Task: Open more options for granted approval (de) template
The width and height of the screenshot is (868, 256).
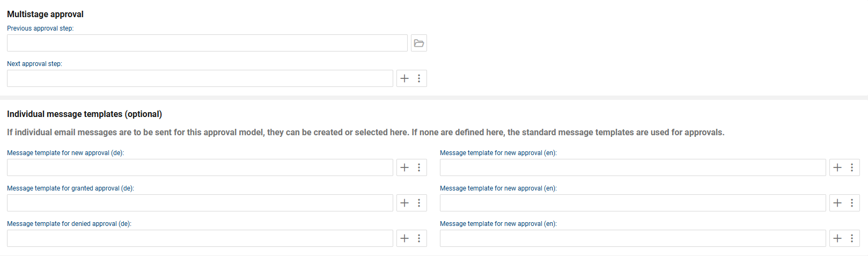Action: click(x=419, y=203)
